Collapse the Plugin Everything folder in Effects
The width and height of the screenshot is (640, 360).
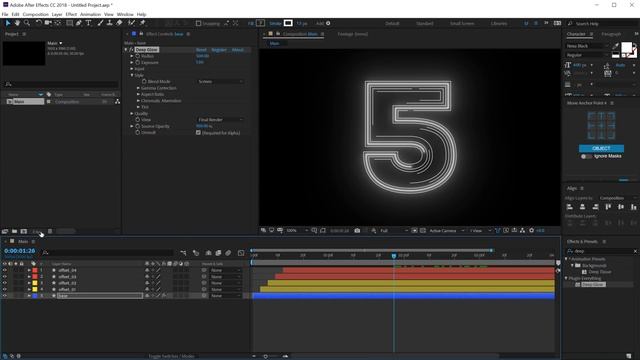pyautogui.click(x=566, y=278)
